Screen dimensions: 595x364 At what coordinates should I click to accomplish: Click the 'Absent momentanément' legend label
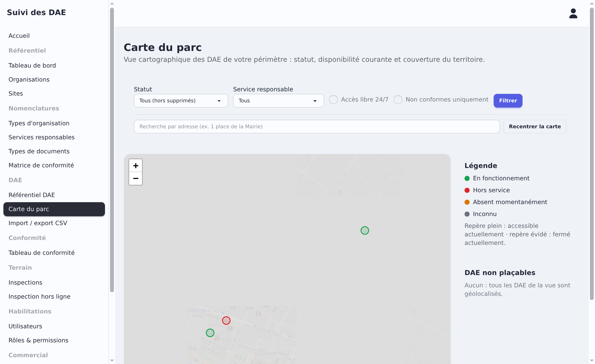pyautogui.click(x=510, y=202)
